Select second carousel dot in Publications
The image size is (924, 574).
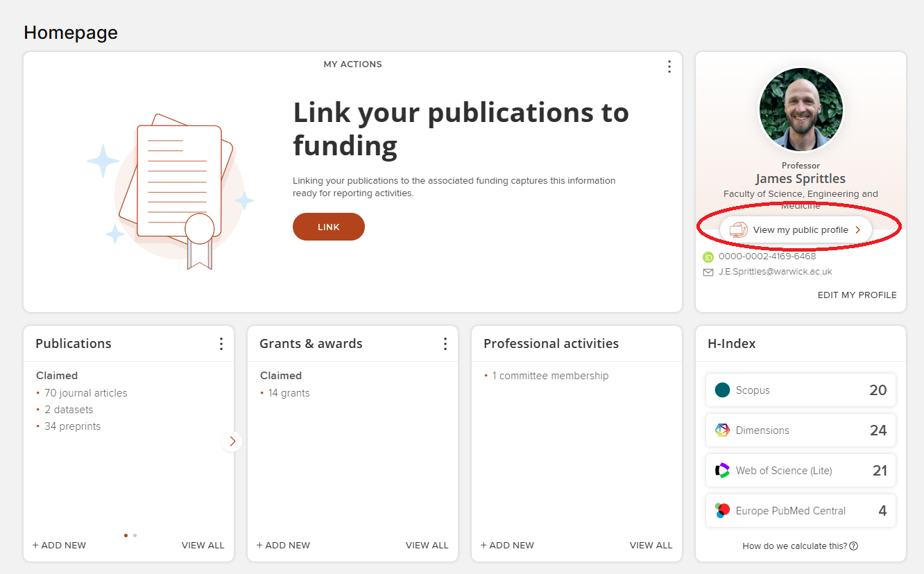pyautogui.click(x=135, y=535)
